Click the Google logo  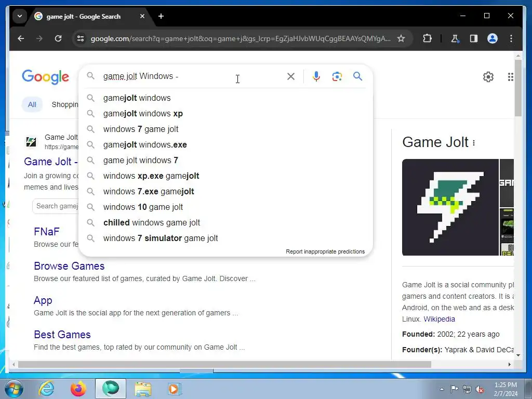tap(46, 77)
